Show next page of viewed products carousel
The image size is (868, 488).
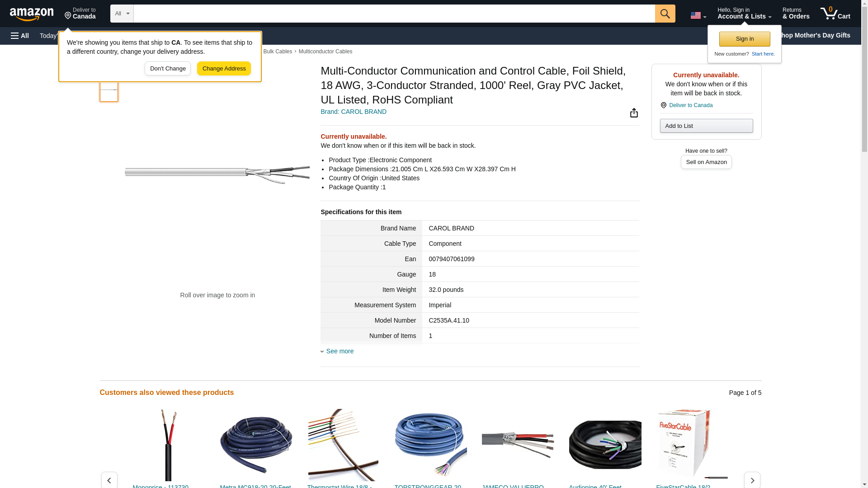[x=752, y=480]
